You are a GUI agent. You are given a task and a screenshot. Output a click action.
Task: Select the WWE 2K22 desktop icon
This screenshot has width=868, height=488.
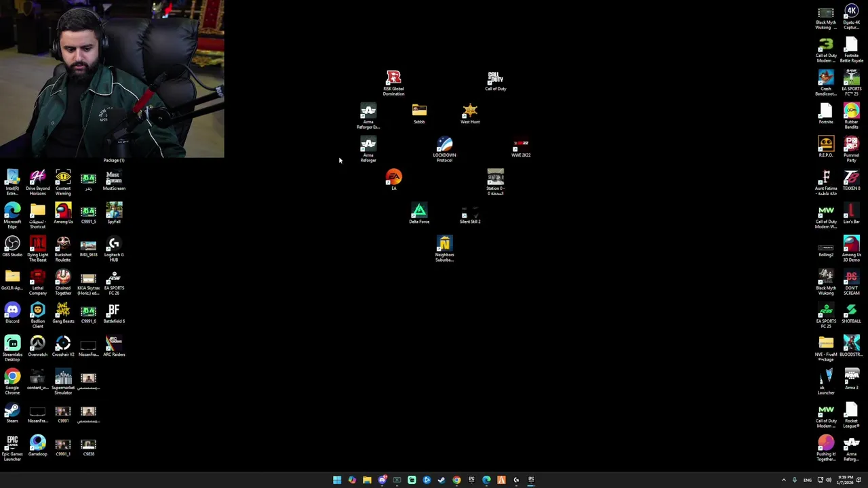[521, 148]
